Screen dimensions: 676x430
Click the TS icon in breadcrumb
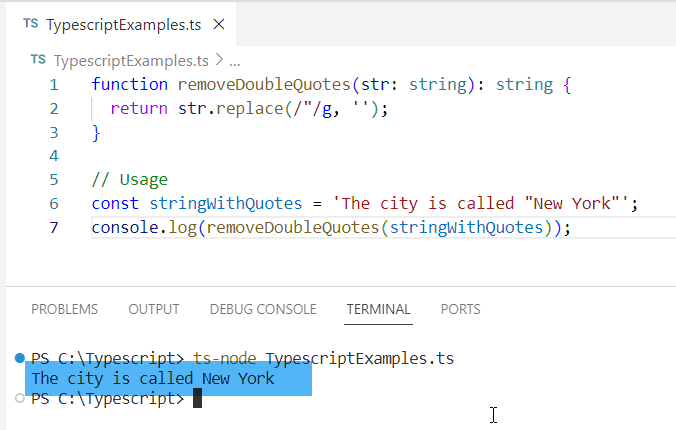click(38, 59)
